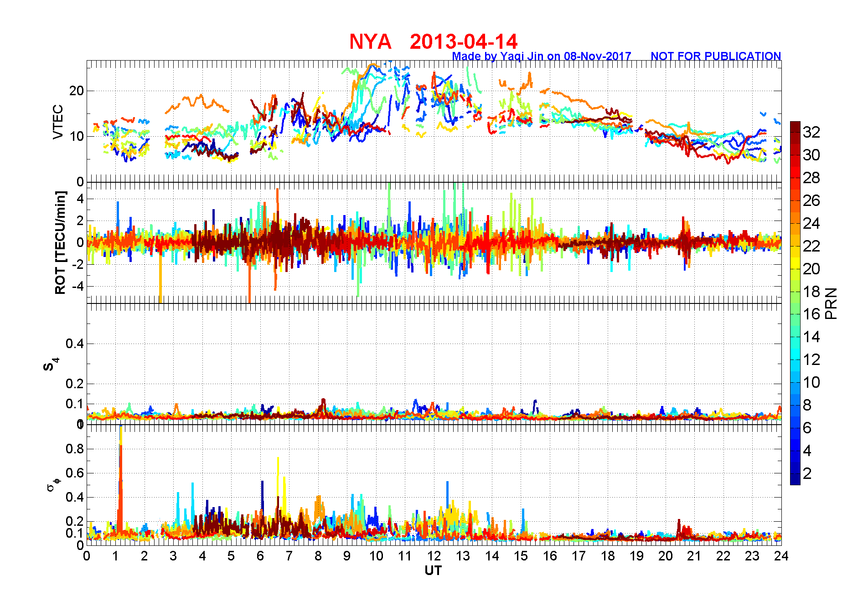This screenshot has width=868, height=606.
Task: Click hour 12 on the UT axis
Action: 434,556
